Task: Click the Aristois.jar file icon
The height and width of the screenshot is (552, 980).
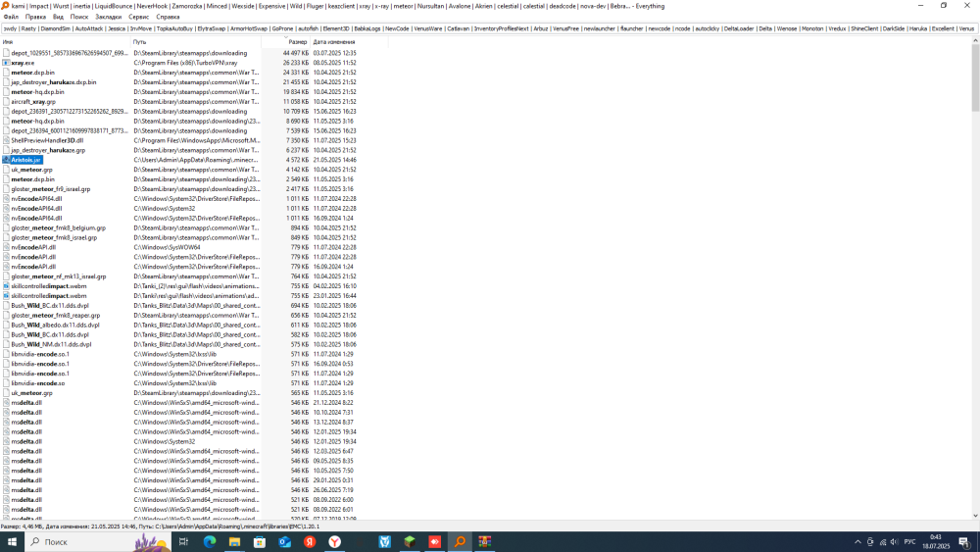Action: 6,160
